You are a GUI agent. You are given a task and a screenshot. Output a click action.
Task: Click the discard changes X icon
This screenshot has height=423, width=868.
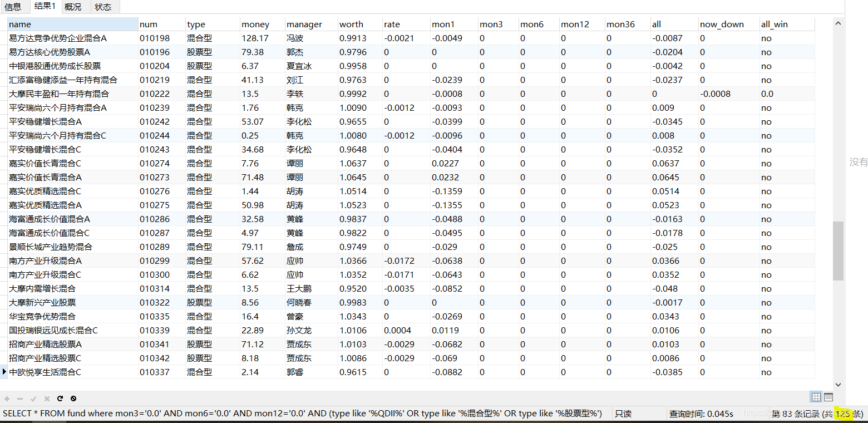[x=47, y=399]
